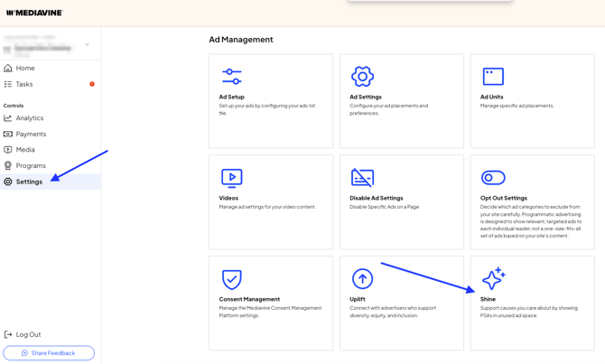Screen dimensions: 605x364
Task: Click the Programs award ribbon icon
Action: [8, 165]
